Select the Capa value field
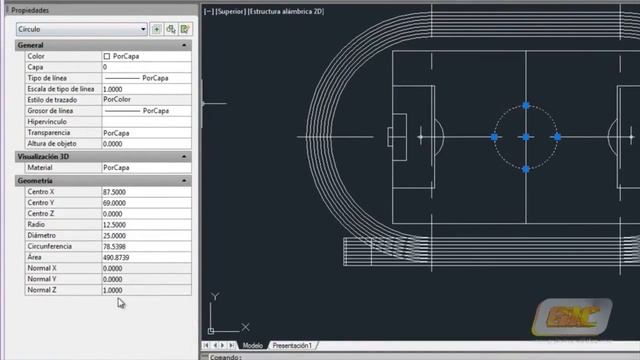The image size is (640, 360). [146, 67]
